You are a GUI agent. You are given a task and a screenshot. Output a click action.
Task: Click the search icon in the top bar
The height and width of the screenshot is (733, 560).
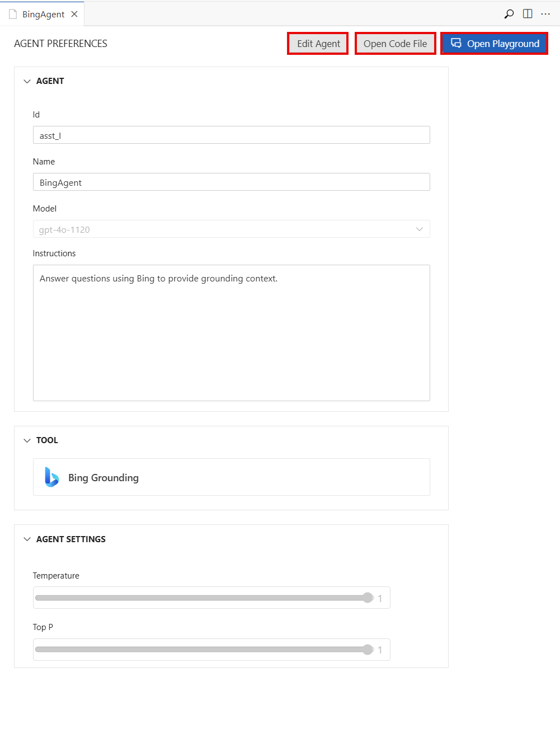pyautogui.click(x=509, y=13)
